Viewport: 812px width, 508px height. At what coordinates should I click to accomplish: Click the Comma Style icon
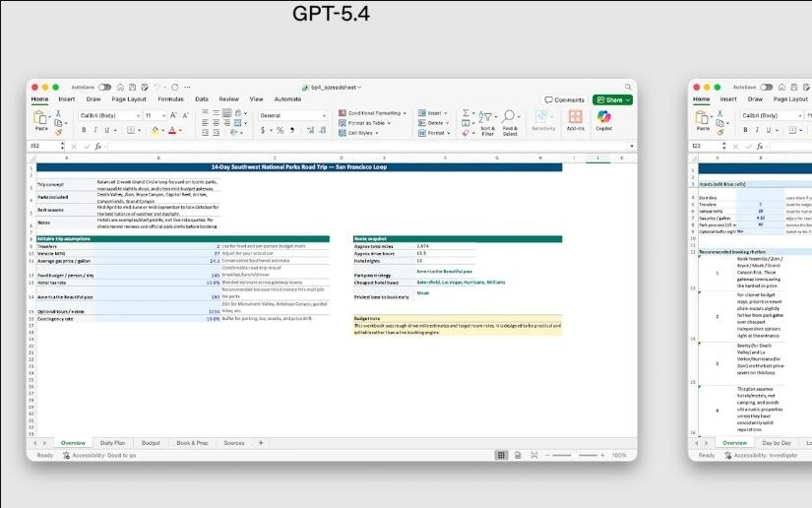[292, 131]
